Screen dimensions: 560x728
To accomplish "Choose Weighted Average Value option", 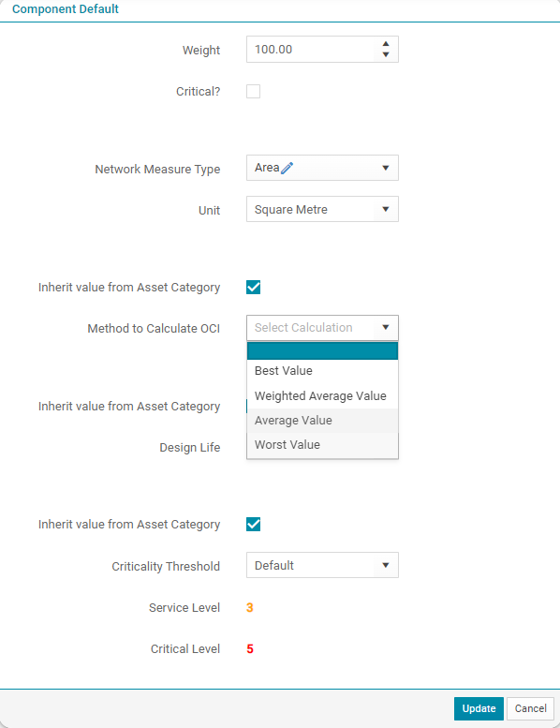I will (x=322, y=396).
